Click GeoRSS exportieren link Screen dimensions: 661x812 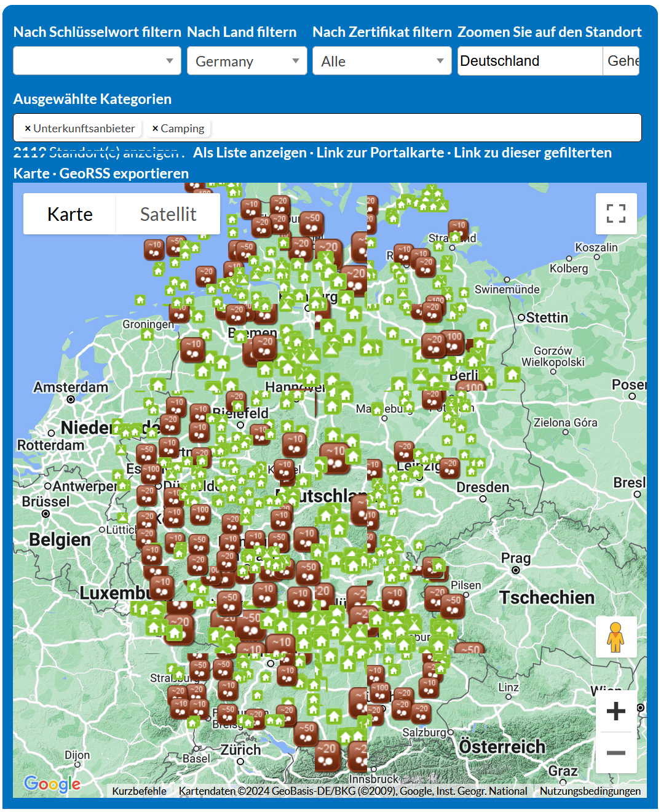pos(124,173)
